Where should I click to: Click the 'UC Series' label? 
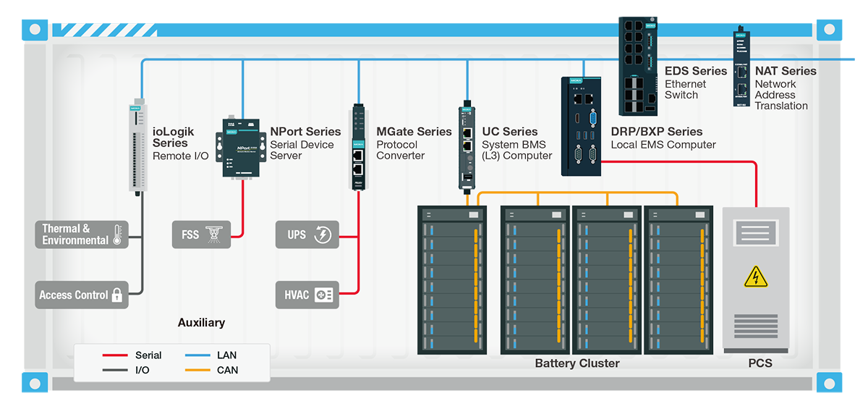(510, 132)
